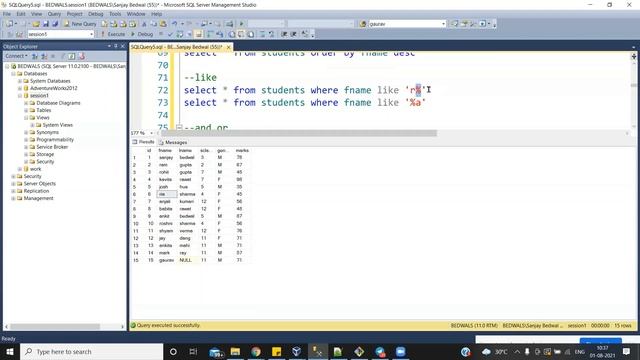640x360 pixels.
Task: Expand the work database node
Action: (x=20, y=169)
